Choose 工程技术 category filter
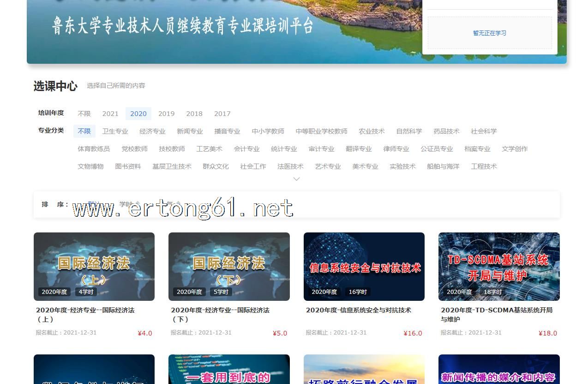 (x=484, y=166)
